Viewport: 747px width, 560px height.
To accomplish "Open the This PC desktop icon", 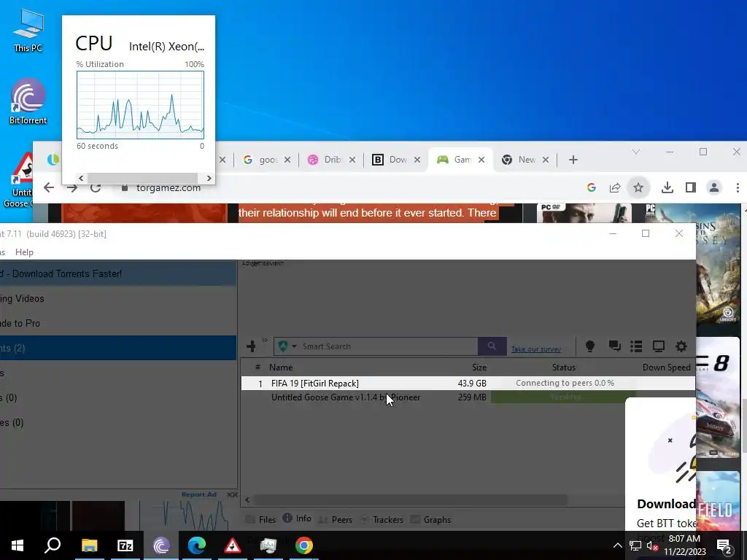I will coord(28,29).
